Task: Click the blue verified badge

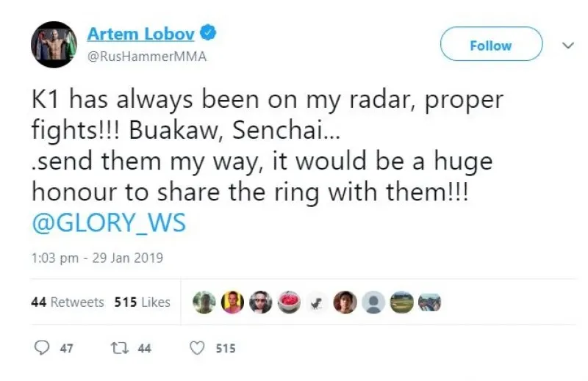Action: click(x=209, y=33)
